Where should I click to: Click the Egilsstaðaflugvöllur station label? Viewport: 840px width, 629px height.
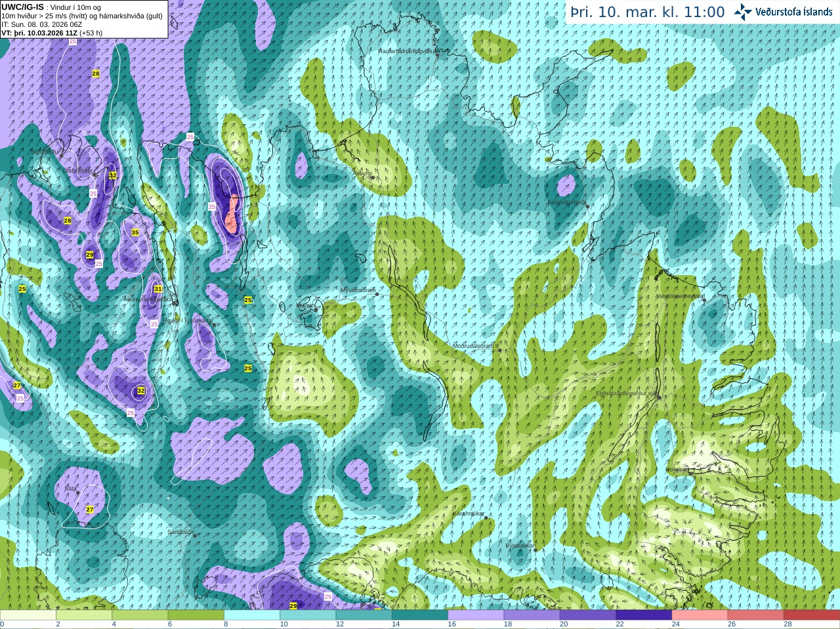pyautogui.click(x=627, y=393)
